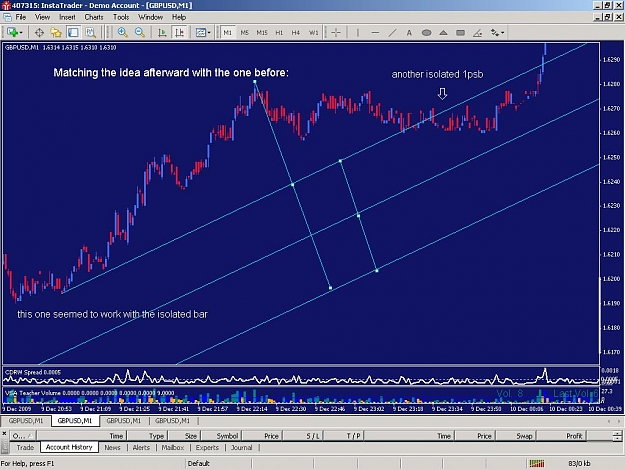The image size is (625, 469).
Task: Open the Help menu
Action: click(x=179, y=17)
